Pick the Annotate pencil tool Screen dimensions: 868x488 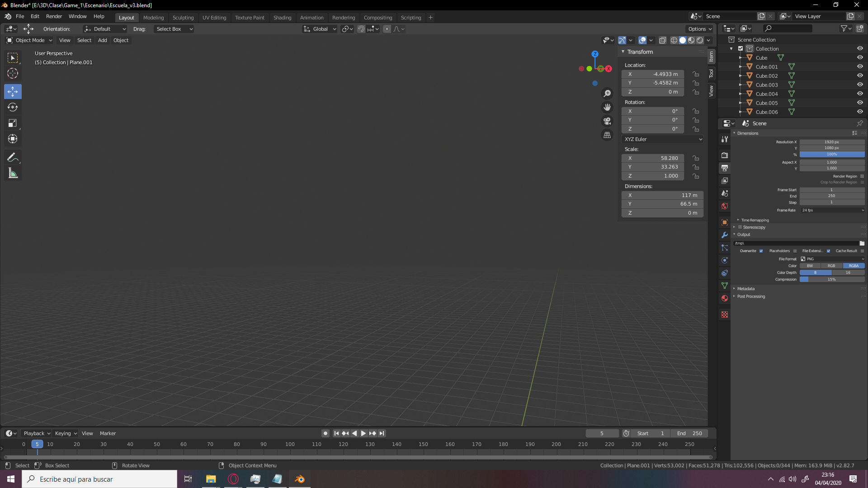click(13, 157)
